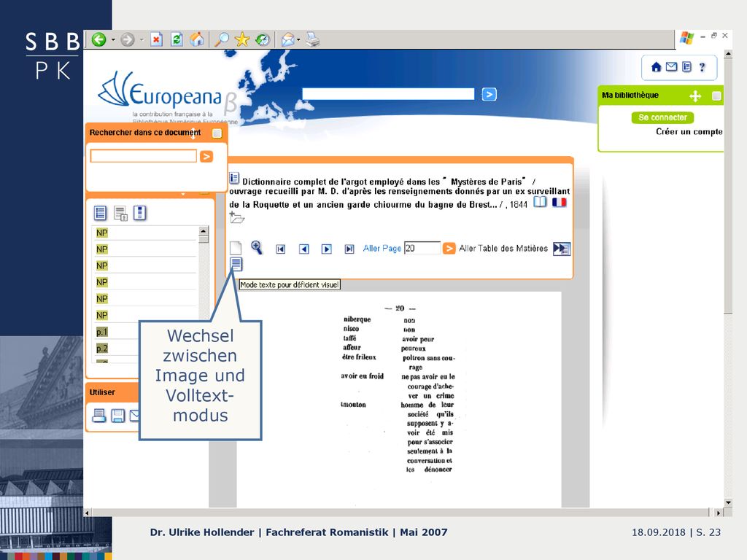
Task: Submit the Europeana main search arrow button
Action: pos(489,94)
